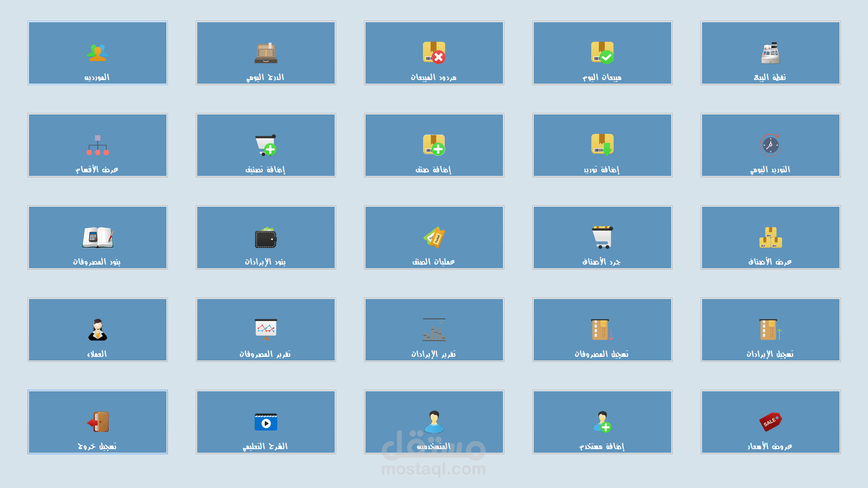868x488 pixels.
Task: Click the إضافة مستخدم label text
Action: click(602, 446)
